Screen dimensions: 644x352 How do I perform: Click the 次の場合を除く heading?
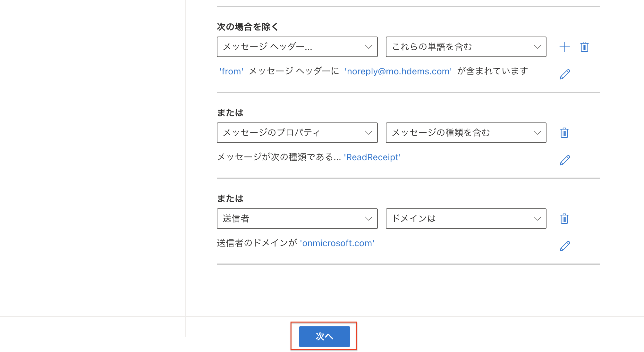pos(248,27)
